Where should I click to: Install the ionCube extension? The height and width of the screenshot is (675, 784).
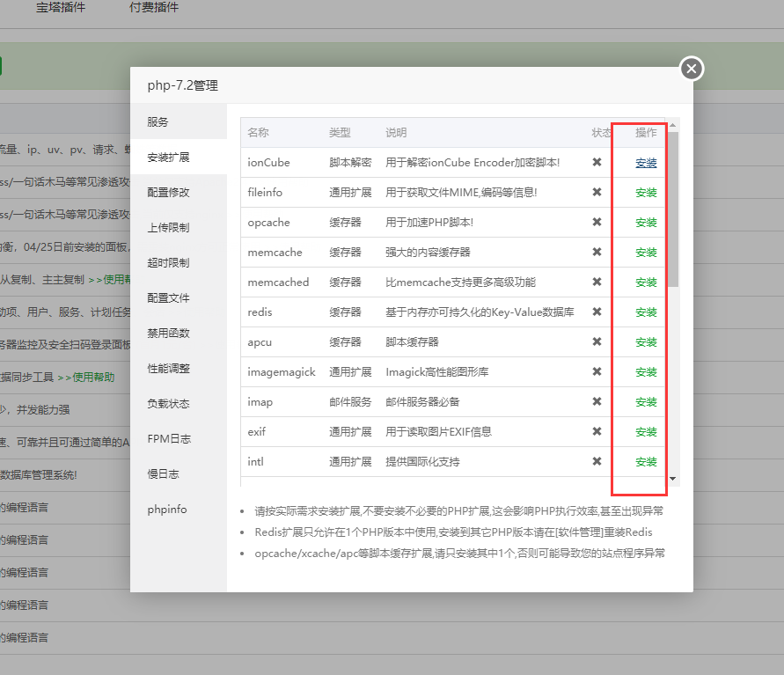point(646,163)
